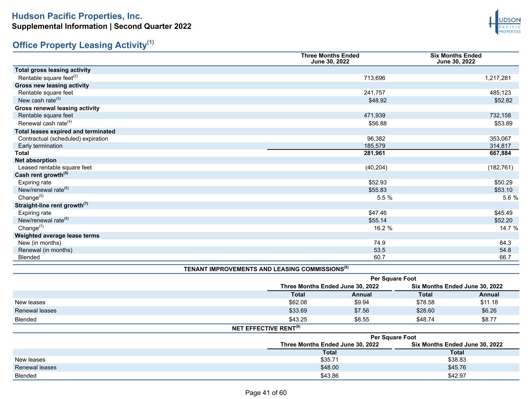Click the Three Months Ended June 30, 2022 header

[x=330, y=58]
